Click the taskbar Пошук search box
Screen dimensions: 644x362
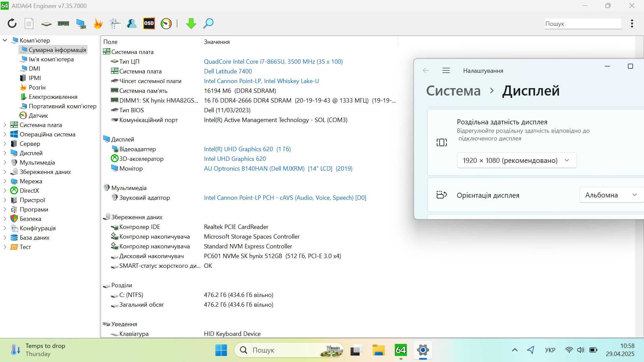click(289, 350)
